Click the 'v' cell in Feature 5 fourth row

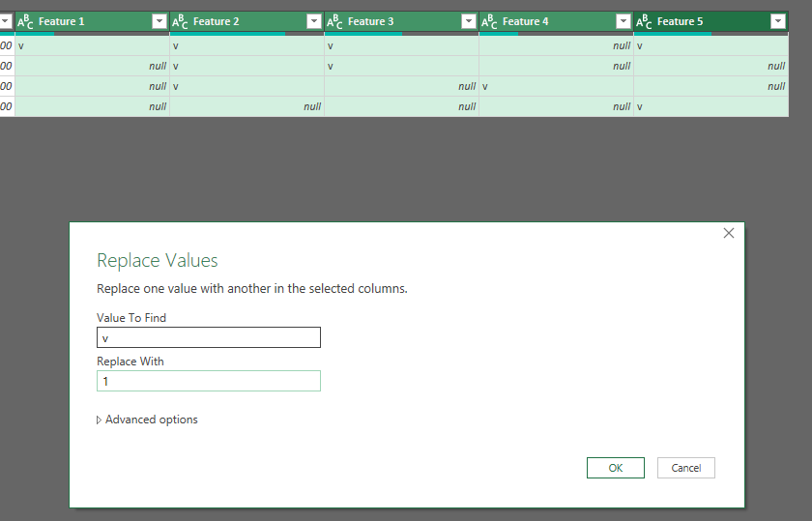point(711,106)
